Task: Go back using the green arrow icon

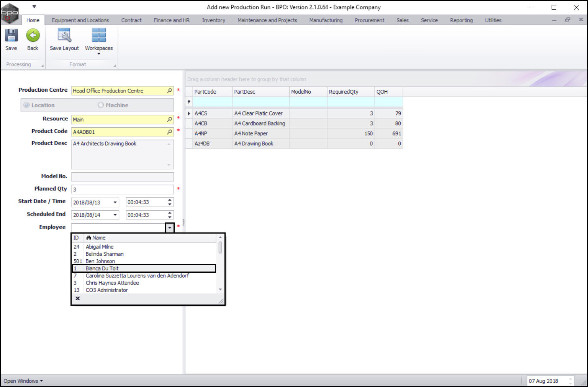Action: [33, 35]
